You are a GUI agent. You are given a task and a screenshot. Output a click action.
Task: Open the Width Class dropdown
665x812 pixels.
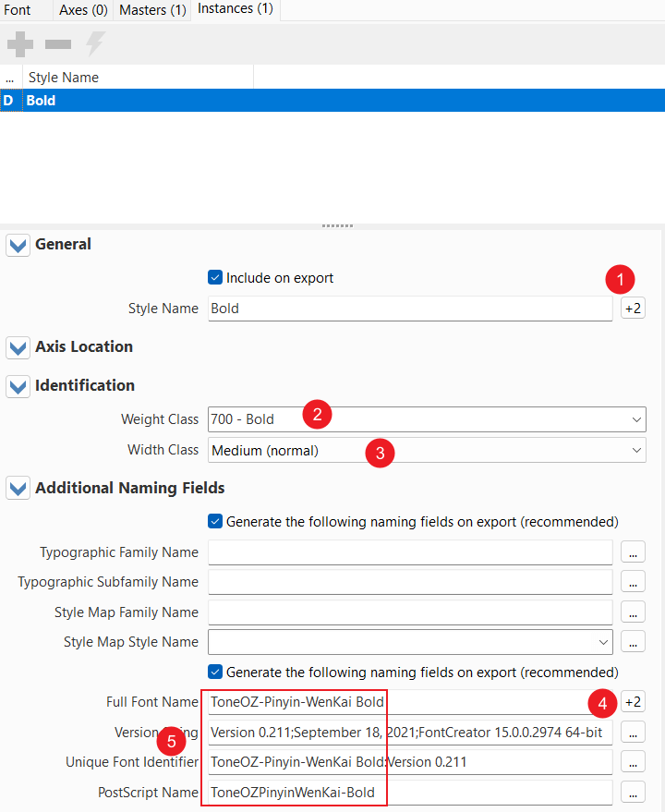tap(427, 451)
